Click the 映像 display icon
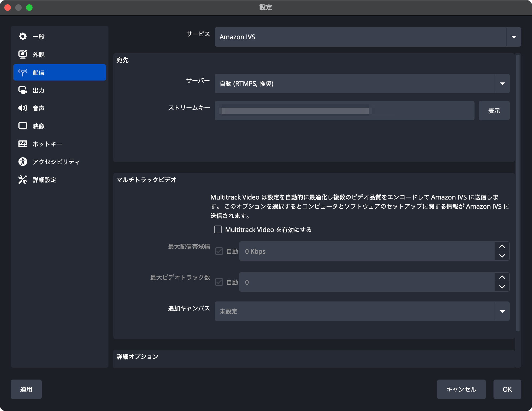This screenshot has height=411, width=532. pos(23,126)
